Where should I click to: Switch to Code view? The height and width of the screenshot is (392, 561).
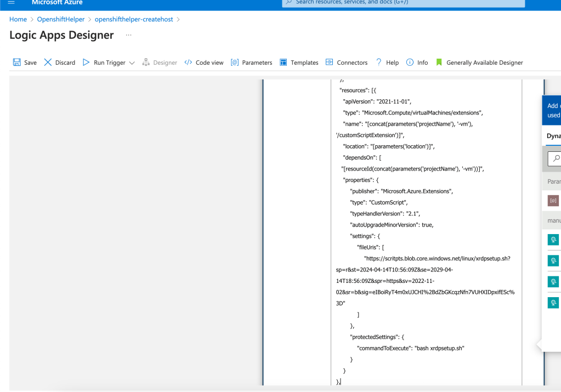point(209,63)
